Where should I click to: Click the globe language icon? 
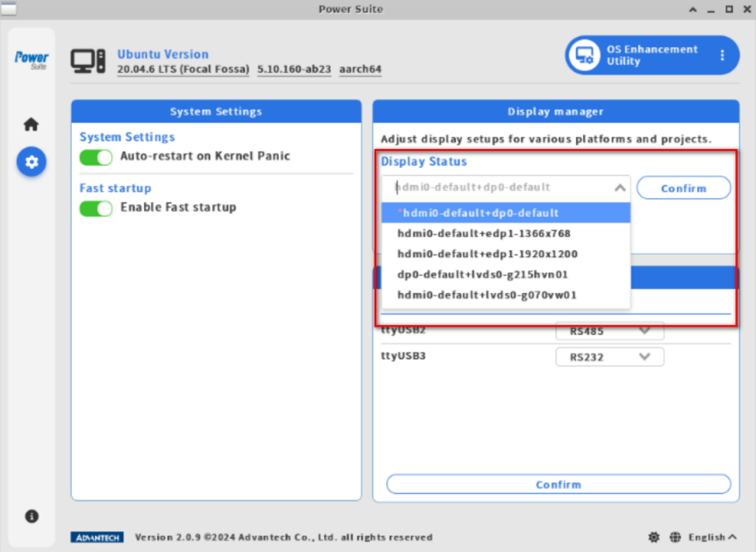click(x=675, y=537)
